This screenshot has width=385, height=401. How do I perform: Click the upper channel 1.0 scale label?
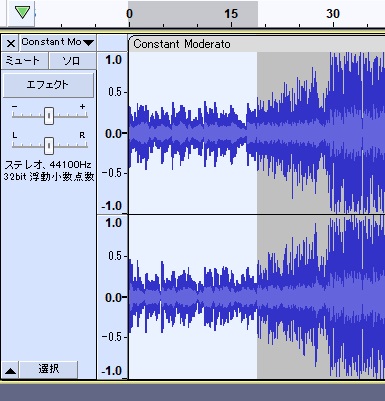tap(113, 60)
